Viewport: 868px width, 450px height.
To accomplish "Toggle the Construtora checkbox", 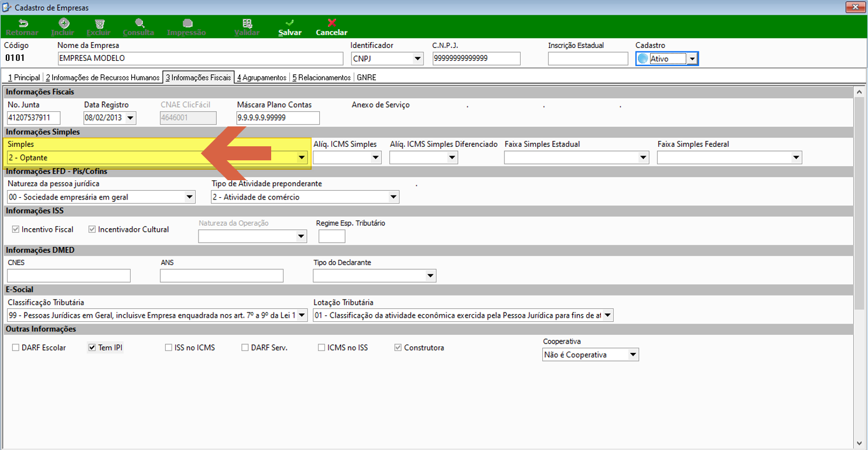I will click(398, 348).
